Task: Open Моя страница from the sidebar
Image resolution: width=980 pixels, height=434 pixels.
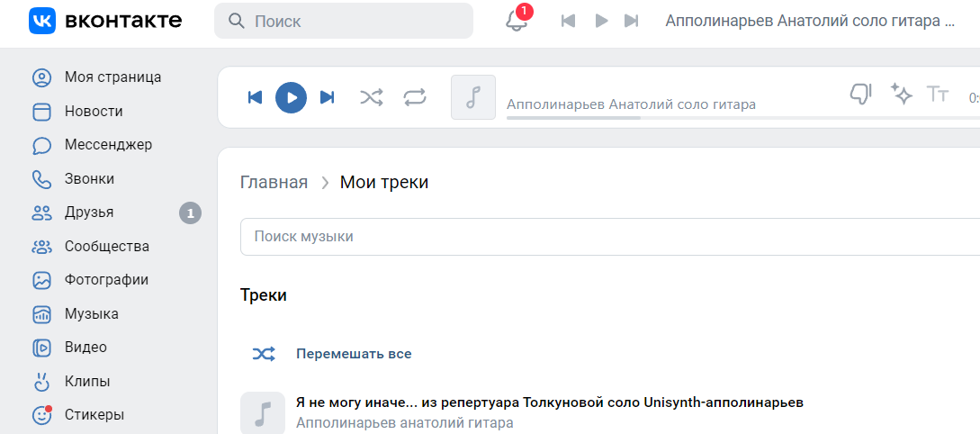Action: point(112,77)
